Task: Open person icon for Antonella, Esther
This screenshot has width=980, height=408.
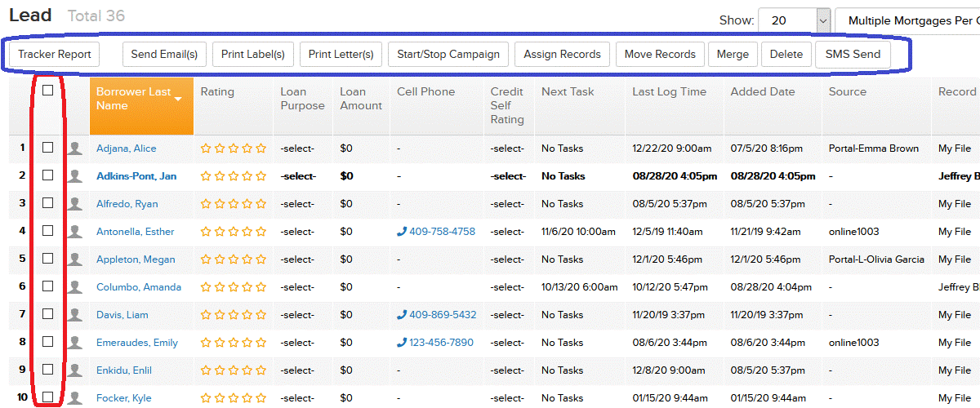Action: click(x=76, y=232)
